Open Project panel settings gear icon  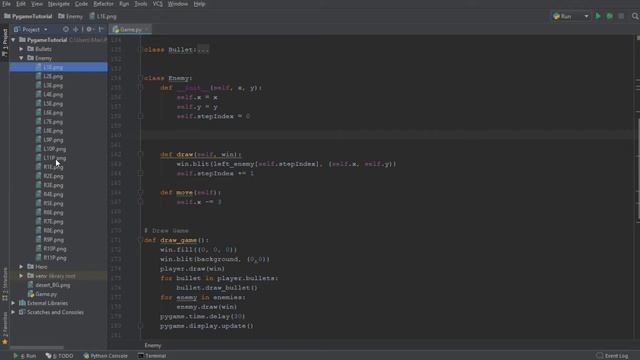point(89,29)
